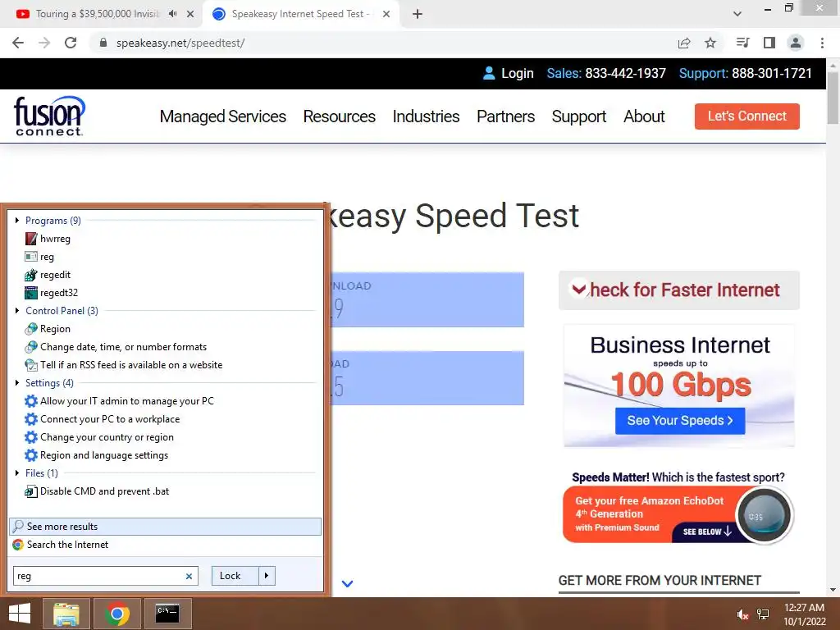Collapse the Files (1) group
This screenshot has height=630, width=840.
click(x=17, y=473)
